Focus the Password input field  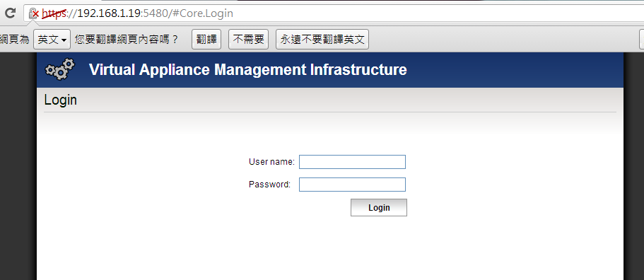coord(352,185)
